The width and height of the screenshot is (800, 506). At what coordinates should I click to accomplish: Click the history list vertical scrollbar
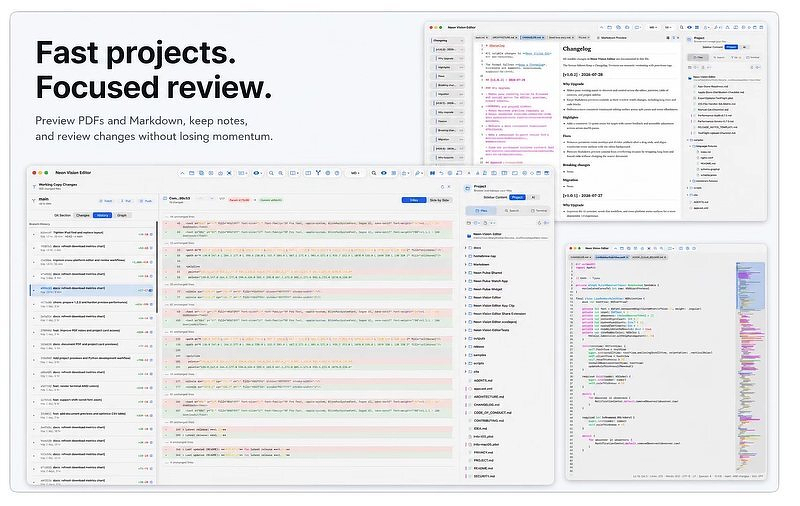156,265
